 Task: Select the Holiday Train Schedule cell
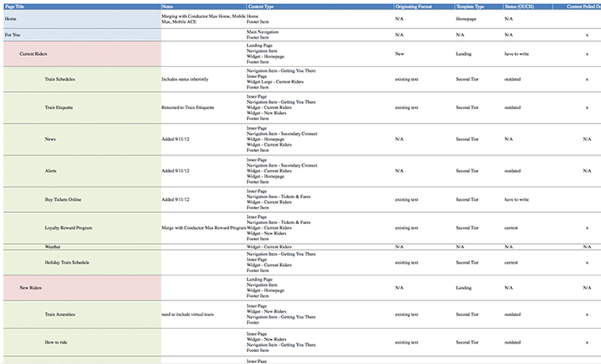(x=67, y=262)
